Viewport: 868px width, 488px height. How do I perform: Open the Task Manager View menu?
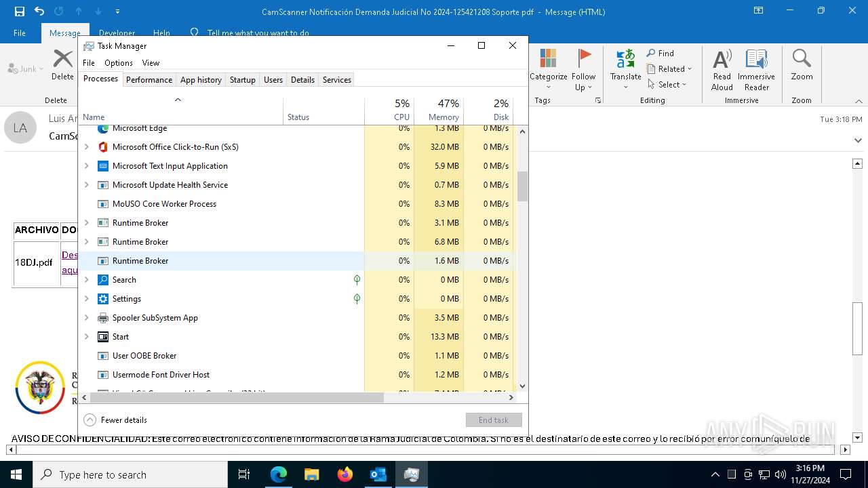click(x=151, y=63)
